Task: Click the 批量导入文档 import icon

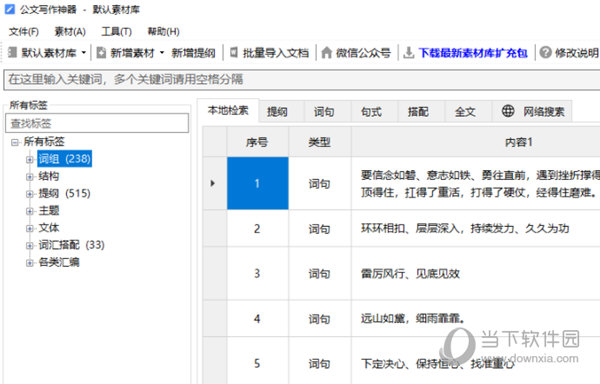Action: point(234,52)
